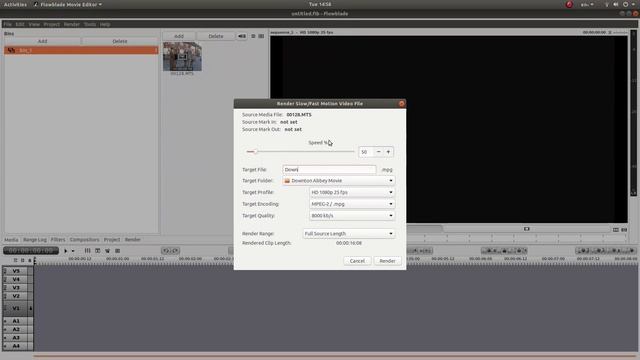
Task: Click the Render button in dialog
Action: point(387,261)
